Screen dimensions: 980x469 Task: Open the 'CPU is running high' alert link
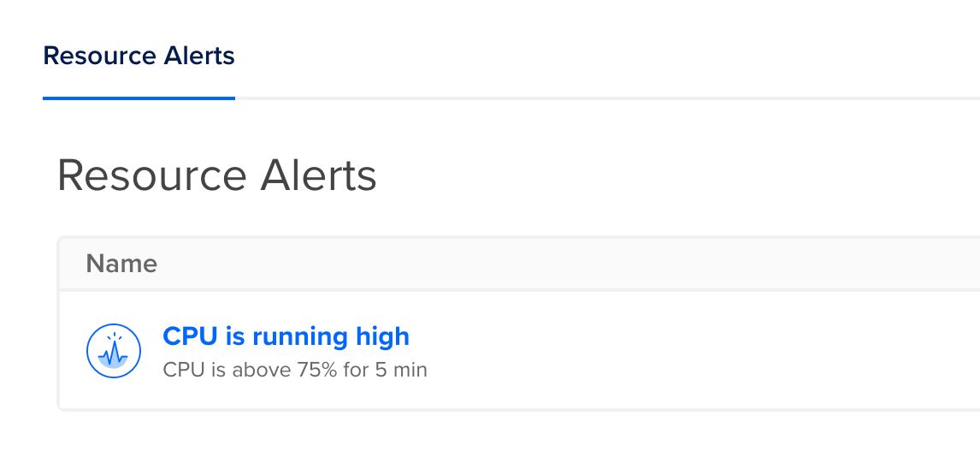(286, 336)
